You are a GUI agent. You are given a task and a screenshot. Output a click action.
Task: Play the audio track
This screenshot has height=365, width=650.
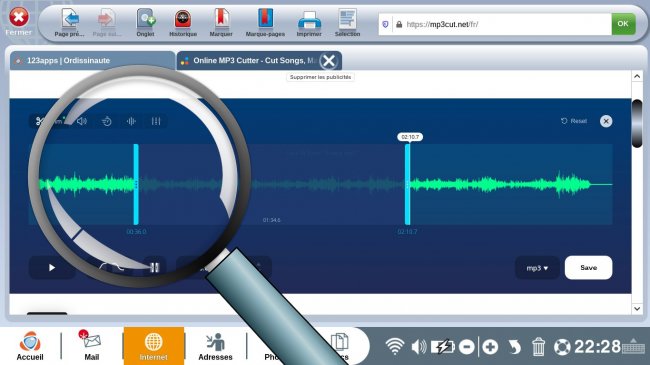(52, 268)
